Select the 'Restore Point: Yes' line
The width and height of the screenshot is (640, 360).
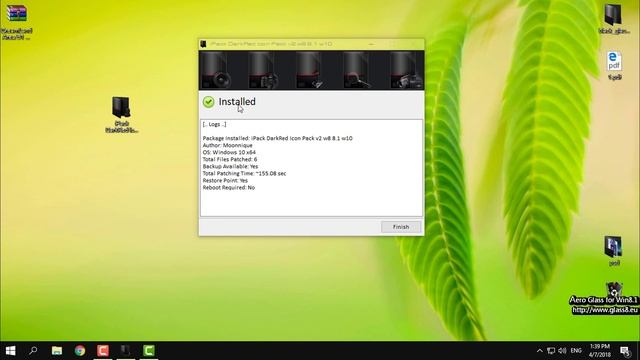click(x=225, y=180)
